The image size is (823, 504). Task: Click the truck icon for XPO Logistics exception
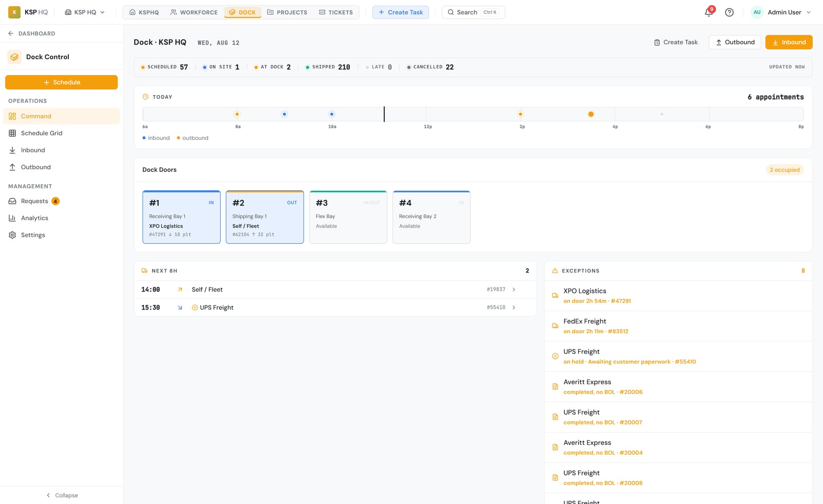(555, 296)
